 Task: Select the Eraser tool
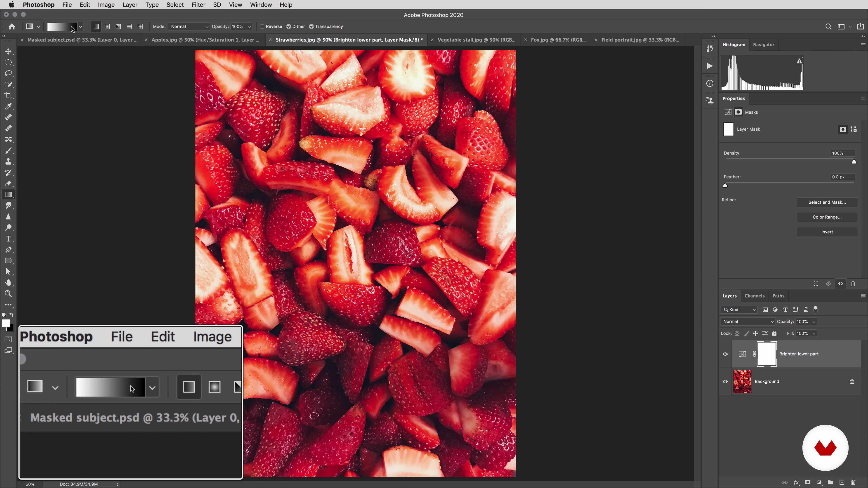8,184
